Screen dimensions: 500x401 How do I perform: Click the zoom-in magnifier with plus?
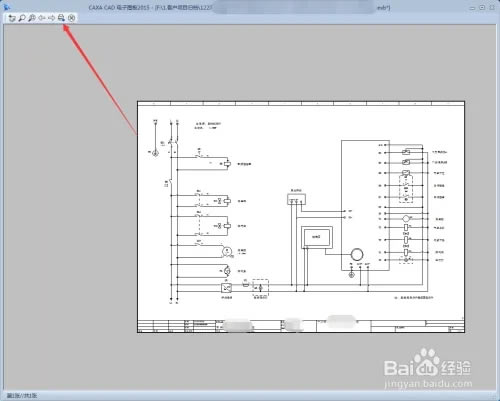click(32, 18)
